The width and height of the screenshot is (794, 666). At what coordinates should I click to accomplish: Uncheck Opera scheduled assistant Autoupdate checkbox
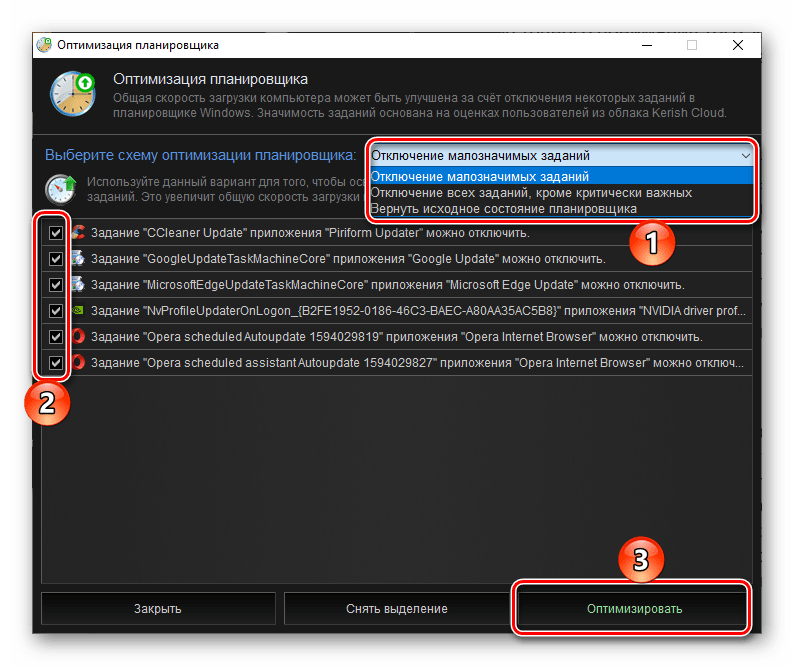point(56,363)
